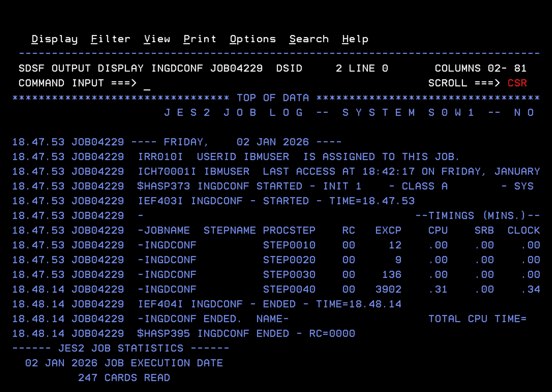Screen dimensions: 552x392
Task: Open the View menu
Action: coord(157,39)
